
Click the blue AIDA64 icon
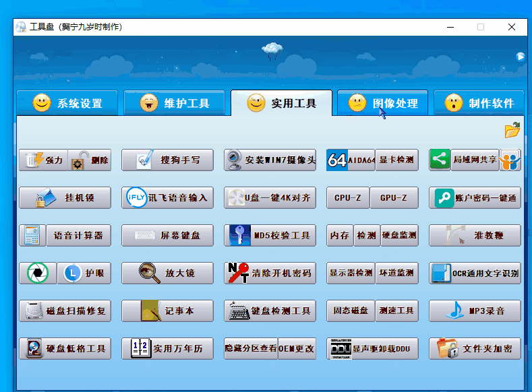[x=337, y=160]
